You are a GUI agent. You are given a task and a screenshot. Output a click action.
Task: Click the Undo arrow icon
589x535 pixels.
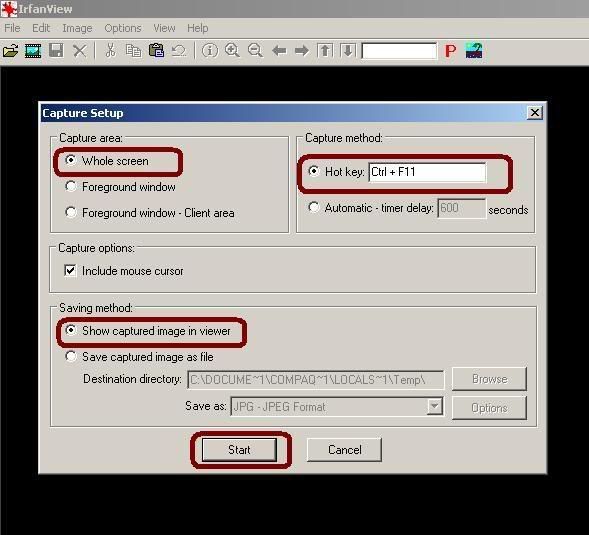[x=179, y=51]
